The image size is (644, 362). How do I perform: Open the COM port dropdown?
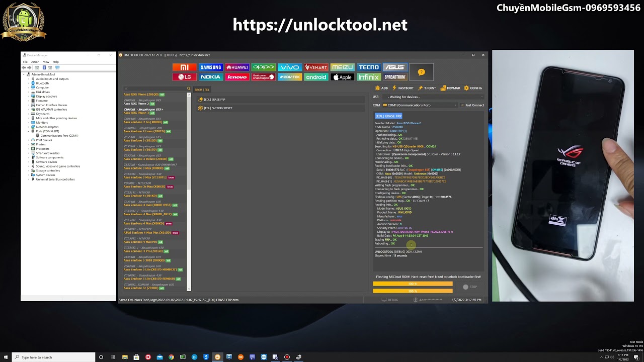[421, 105]
